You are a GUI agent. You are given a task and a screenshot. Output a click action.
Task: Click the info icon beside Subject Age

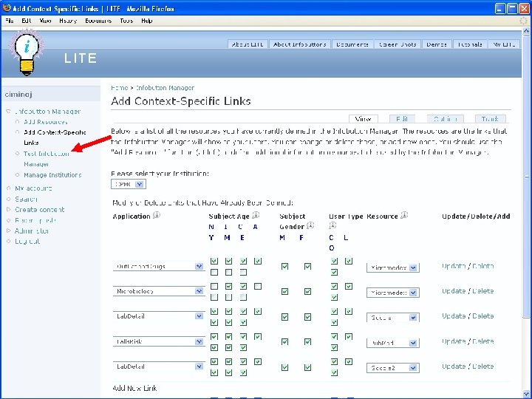click(x=256, y=215)
